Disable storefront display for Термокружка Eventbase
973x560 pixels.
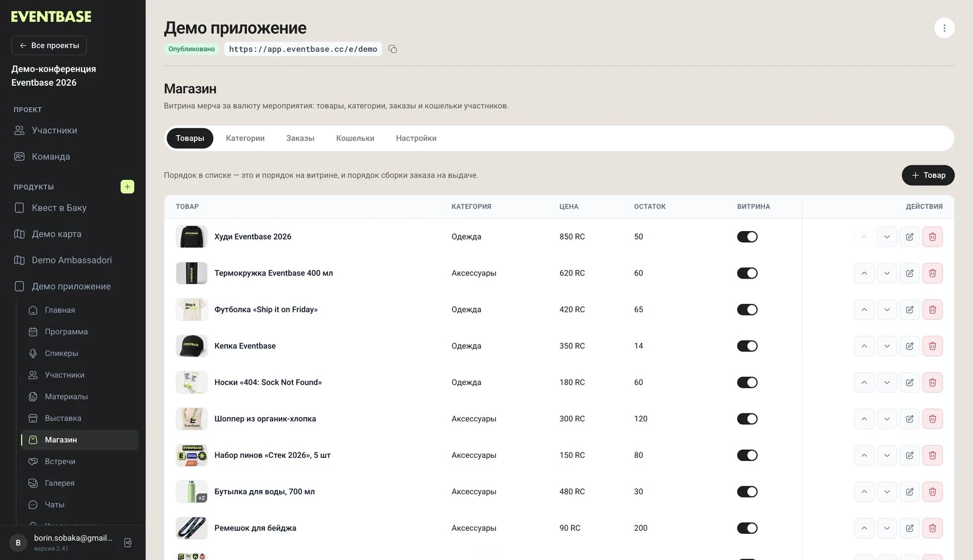(x=747, y=273)
